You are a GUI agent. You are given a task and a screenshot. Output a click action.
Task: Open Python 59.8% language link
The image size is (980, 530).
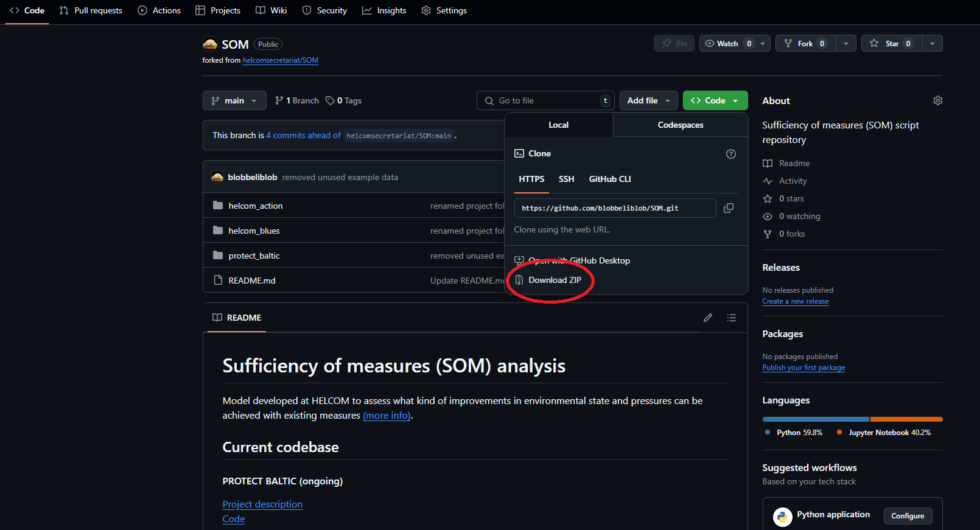point(794,433)
